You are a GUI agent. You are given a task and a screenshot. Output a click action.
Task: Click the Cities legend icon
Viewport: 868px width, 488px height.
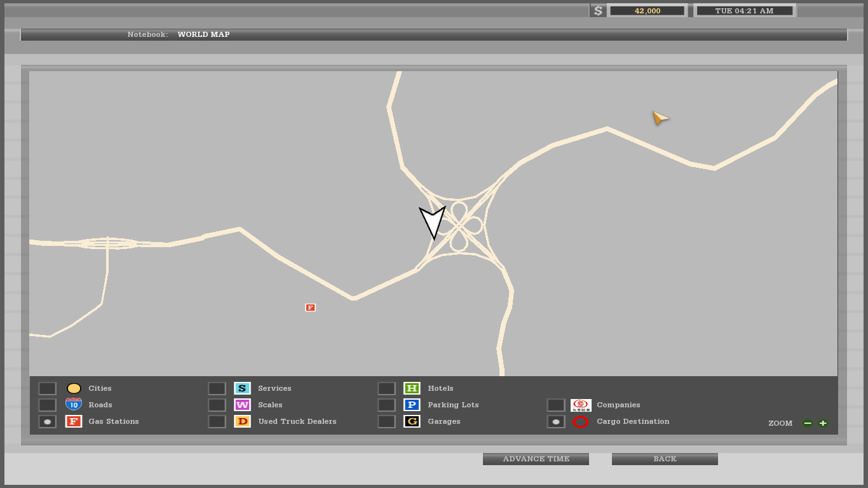(74, 388)
